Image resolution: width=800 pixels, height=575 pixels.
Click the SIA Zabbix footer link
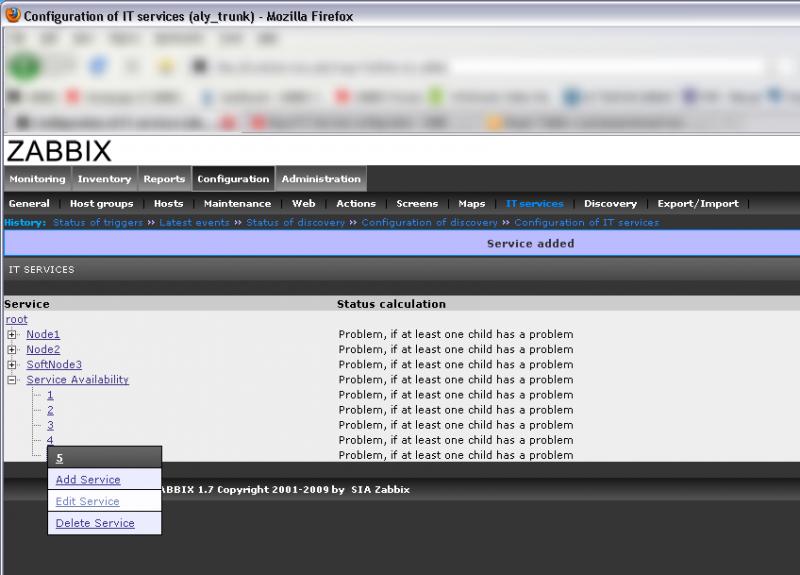click(381, 490)
